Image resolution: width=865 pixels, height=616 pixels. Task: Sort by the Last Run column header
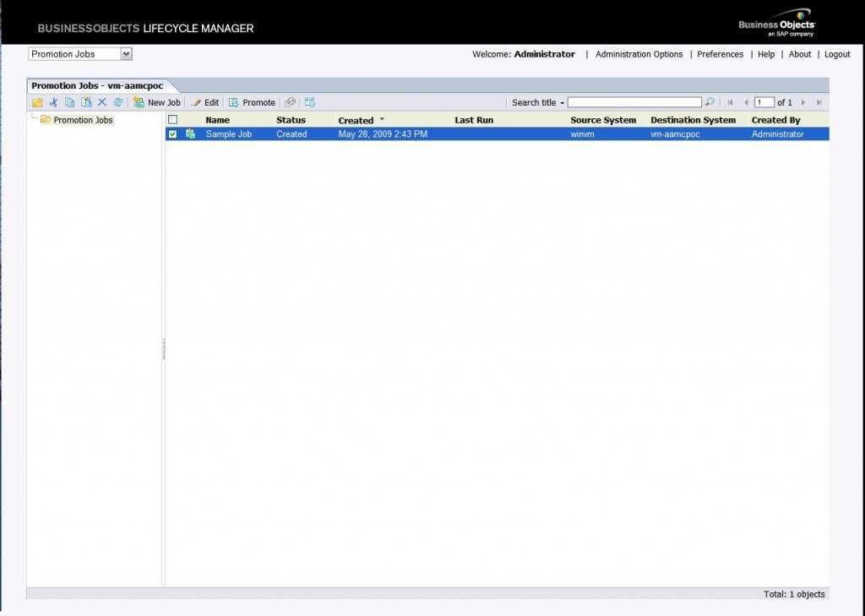[x=474, y=120]
